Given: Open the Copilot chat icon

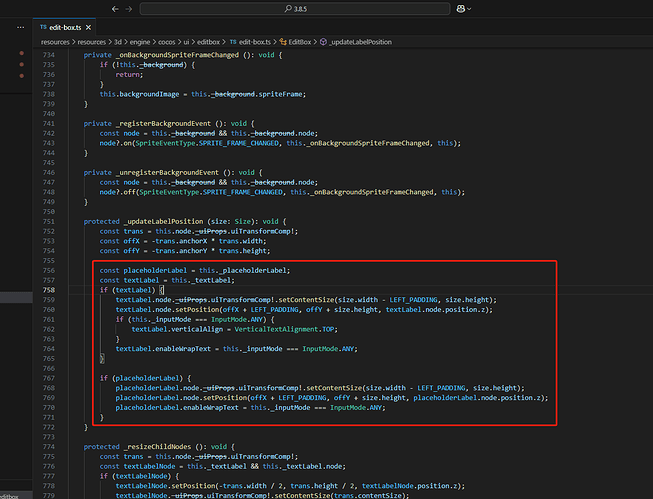Looking at the screenshot, I should click(461, 9).
